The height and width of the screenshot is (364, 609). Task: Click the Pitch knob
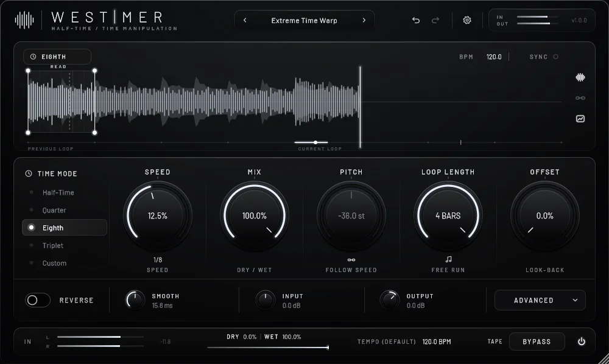coord(351,215)
